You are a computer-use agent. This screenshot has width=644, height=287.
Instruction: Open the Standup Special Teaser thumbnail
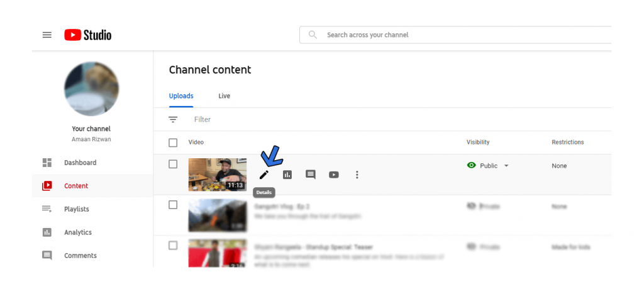218,253
